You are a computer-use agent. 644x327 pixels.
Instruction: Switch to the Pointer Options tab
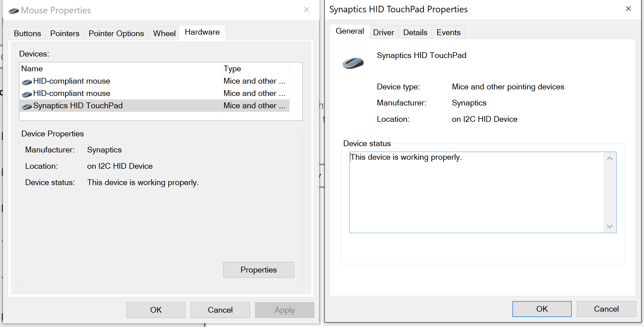coord(116,33)
